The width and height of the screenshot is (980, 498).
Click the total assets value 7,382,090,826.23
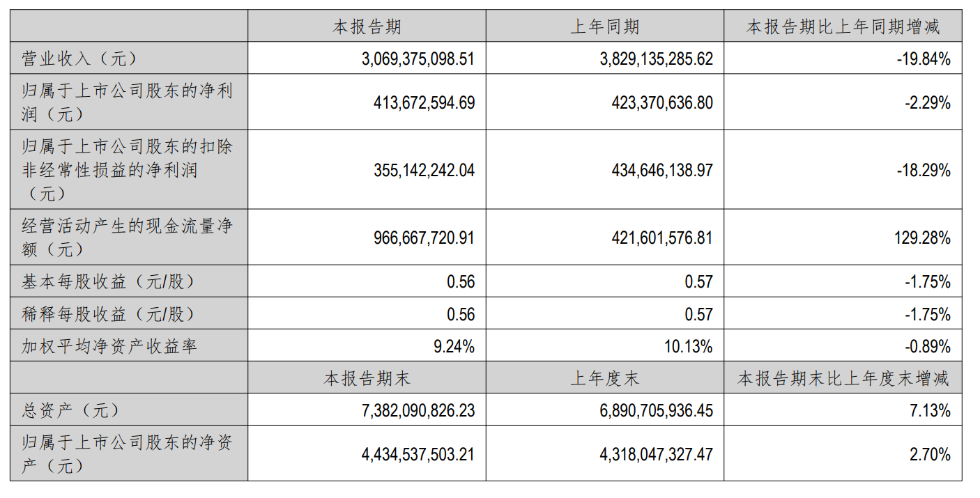[x=418, y=410]
